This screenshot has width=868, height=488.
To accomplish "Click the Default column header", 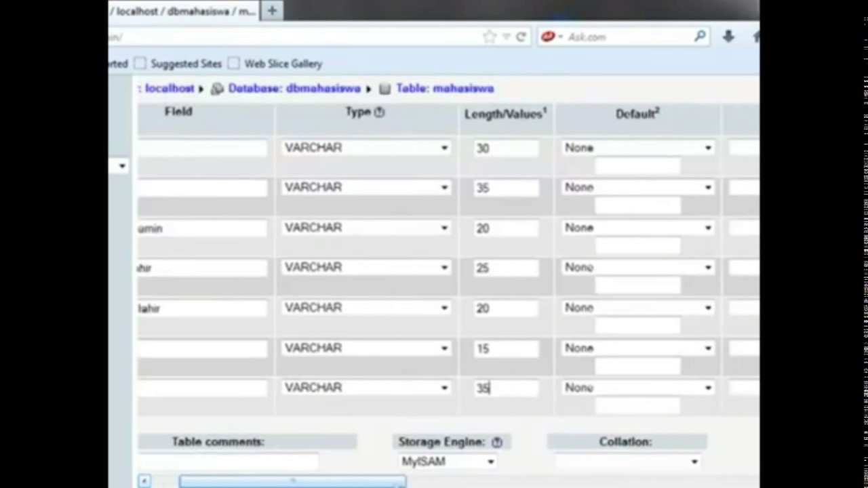I will click(637, 114).
